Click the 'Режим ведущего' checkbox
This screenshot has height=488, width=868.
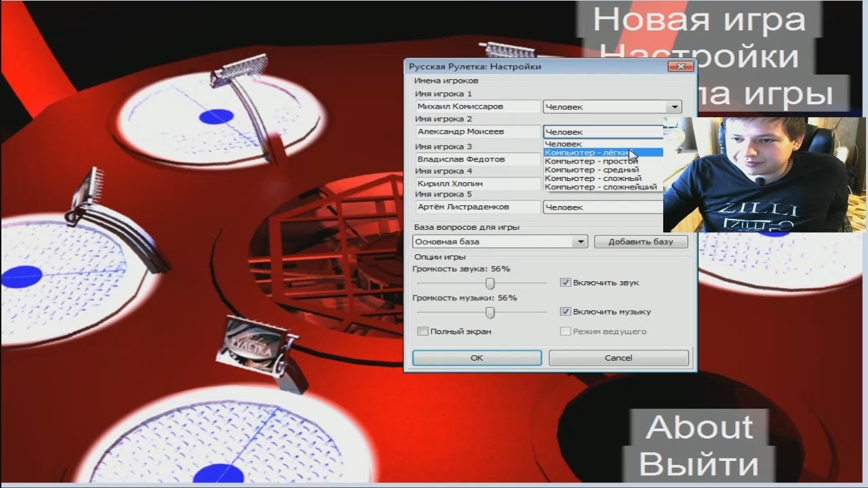point(566,331)
